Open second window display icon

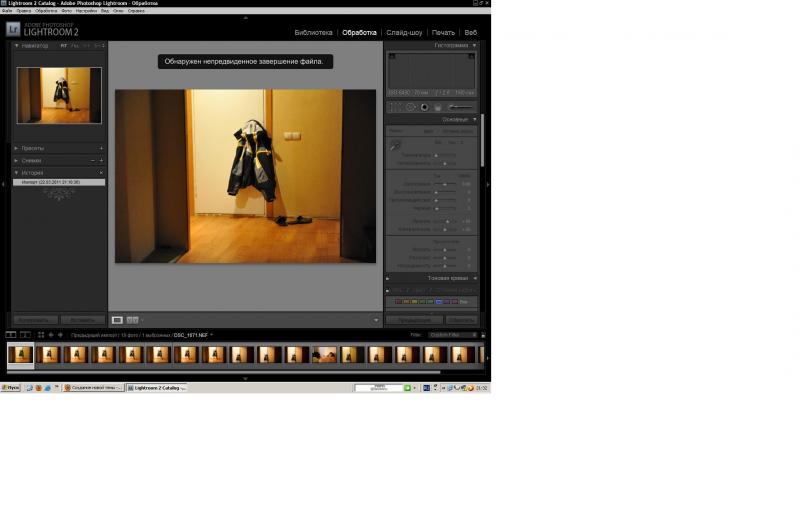[x=25, y=335]
